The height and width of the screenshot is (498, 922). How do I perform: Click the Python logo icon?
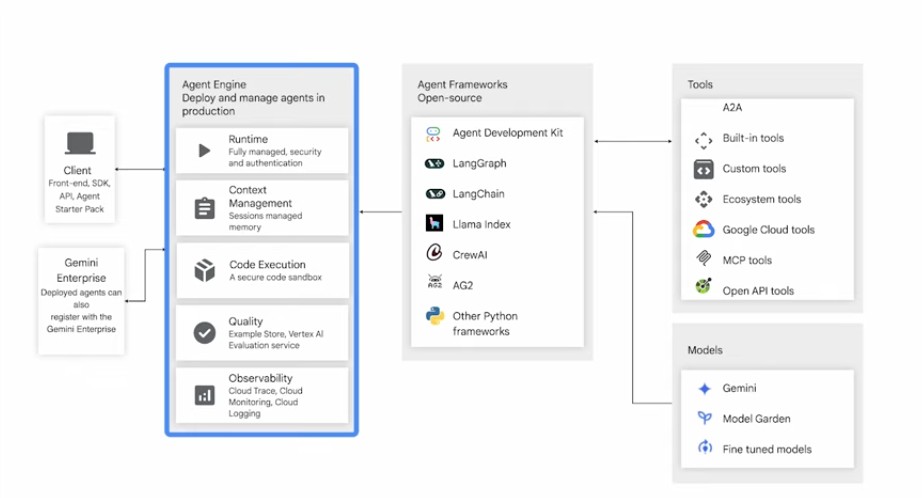[434, 317]
